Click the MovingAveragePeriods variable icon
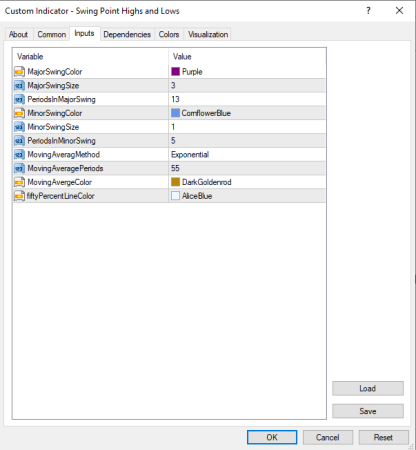The width and height of the screenshot is (416, 450). point(19,168)
